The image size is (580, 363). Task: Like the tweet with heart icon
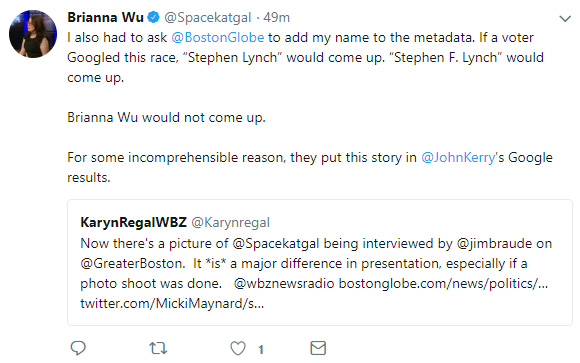238,348
